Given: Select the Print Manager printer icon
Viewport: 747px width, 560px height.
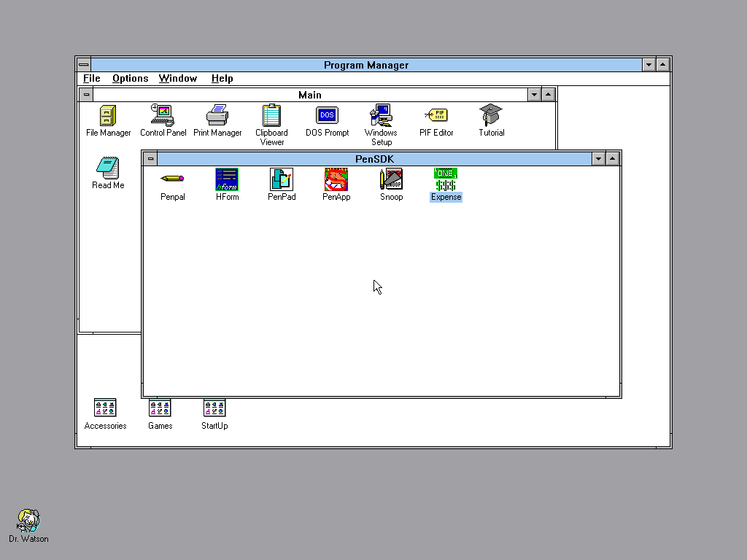Looking at the screenshot, I should [x=217, y=115].
